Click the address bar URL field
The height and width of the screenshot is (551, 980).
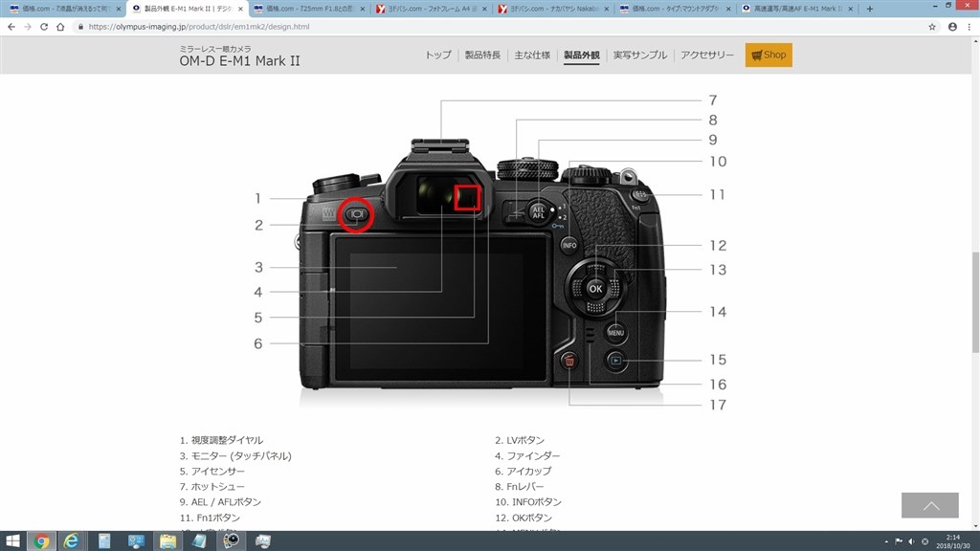pos(500,27)
